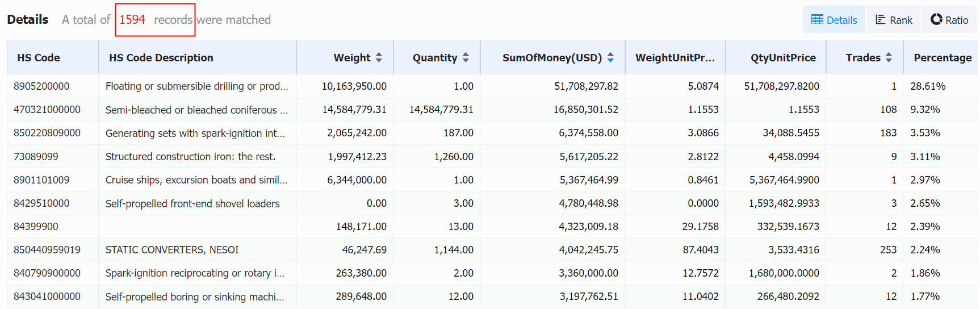Click trades value 108
Viewport: 980px width, 309px height.
point(889,110)
